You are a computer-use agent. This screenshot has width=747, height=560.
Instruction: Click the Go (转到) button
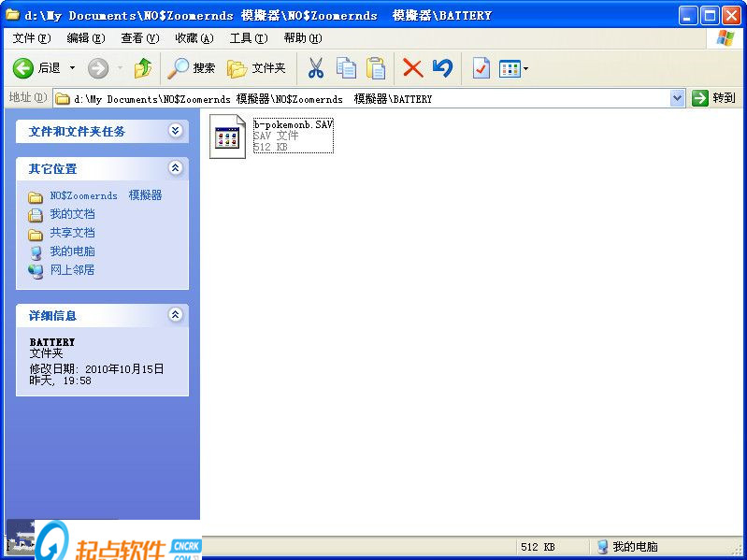click(x=714, y=98)
